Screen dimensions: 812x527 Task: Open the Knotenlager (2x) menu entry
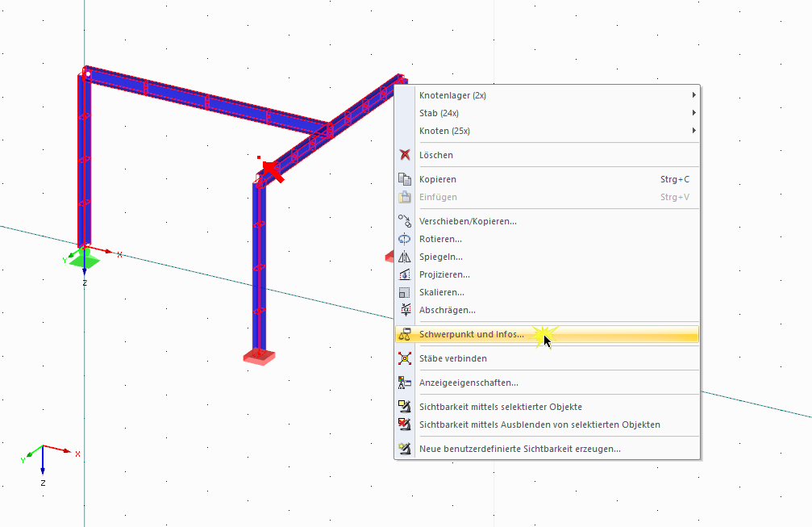click(547, 95)
